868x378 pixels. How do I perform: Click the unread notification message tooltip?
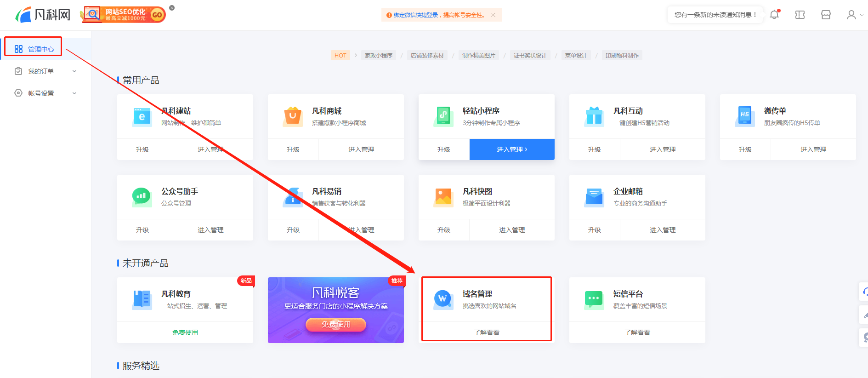point(715,15)
